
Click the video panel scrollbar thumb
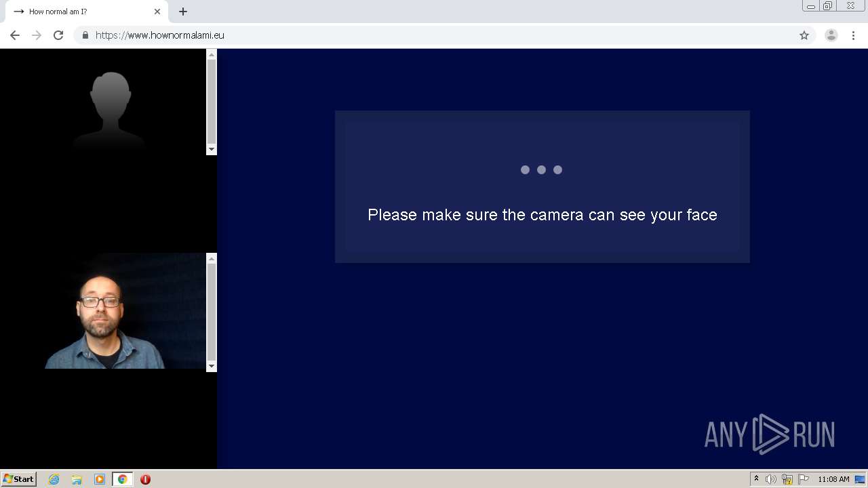pos(212,312)
